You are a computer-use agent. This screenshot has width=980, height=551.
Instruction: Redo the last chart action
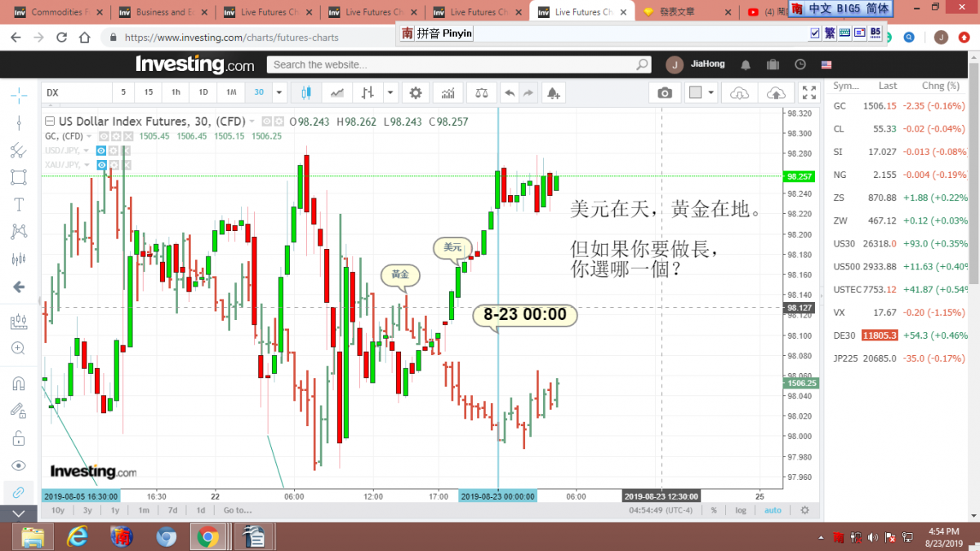528,92
